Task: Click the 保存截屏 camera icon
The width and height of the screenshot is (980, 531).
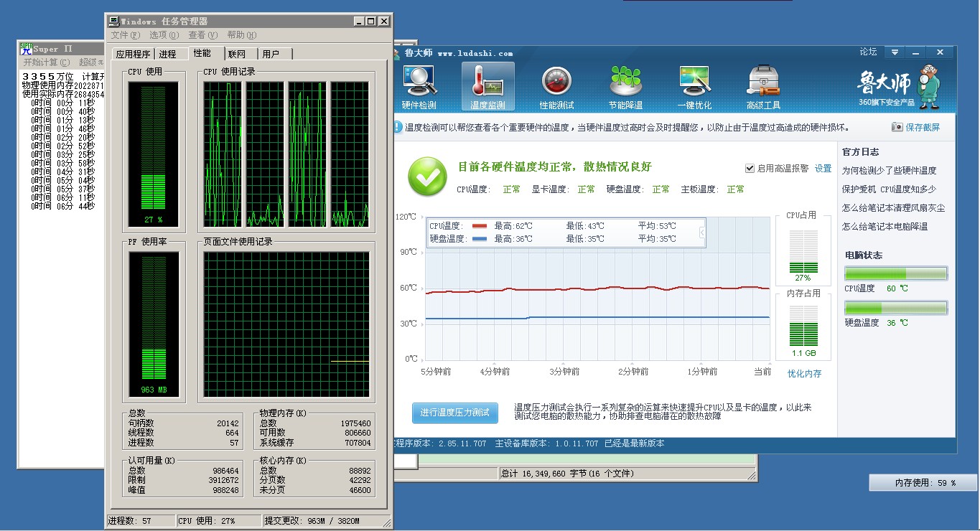Action: 897,127
